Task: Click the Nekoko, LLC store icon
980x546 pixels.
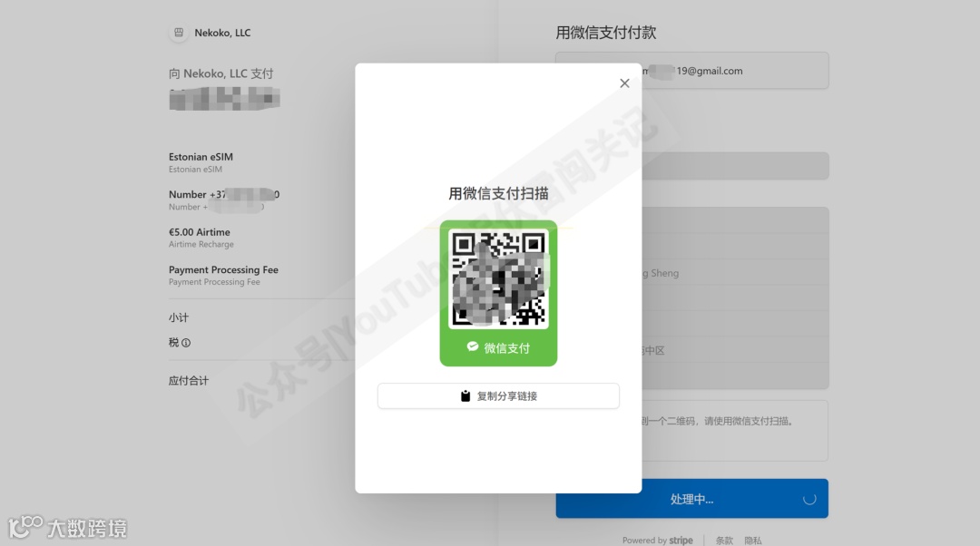Action: [x=179, y=33]
